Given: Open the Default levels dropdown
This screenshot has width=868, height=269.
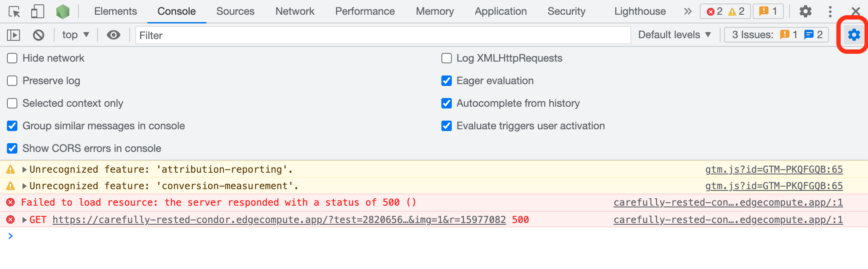Looking at the screenshot, I should coord(674,35).
